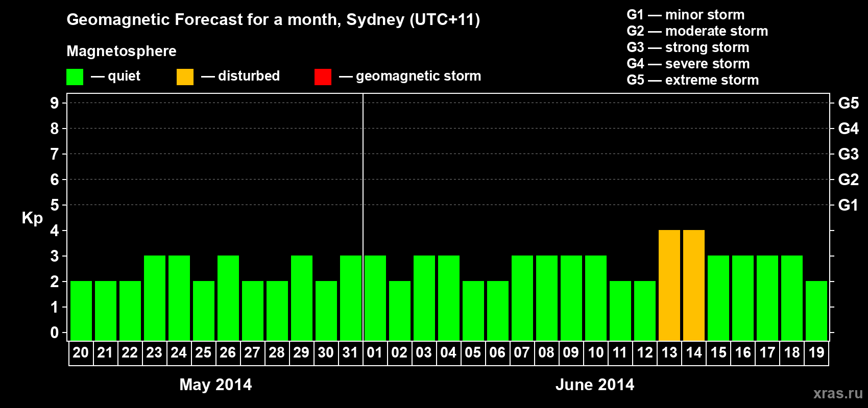
Task: Click the G4 right-axis label
Action: [x=849, y=129]
